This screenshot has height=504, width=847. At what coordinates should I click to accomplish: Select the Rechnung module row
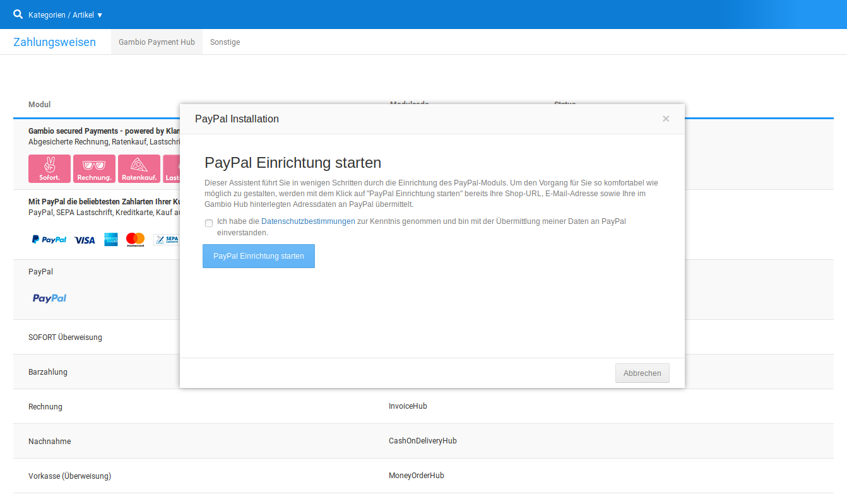point(45,407)
